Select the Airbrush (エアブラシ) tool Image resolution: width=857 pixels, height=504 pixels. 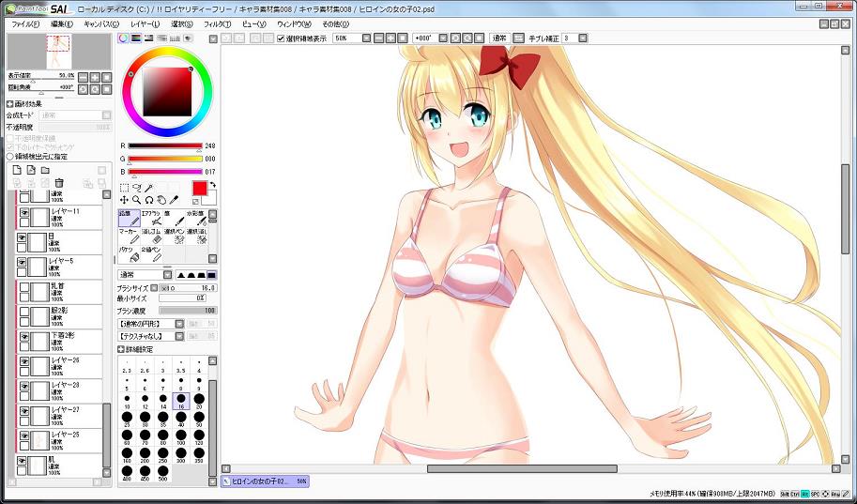[150, 218]
